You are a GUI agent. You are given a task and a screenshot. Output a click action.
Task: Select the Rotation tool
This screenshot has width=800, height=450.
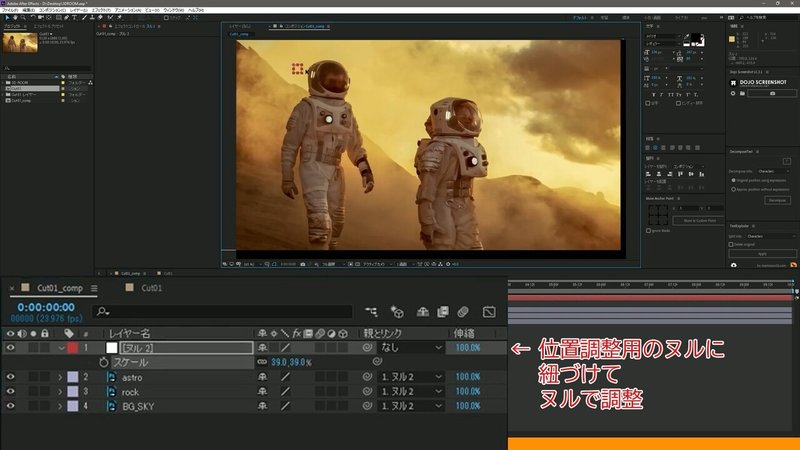pos(33,17)
